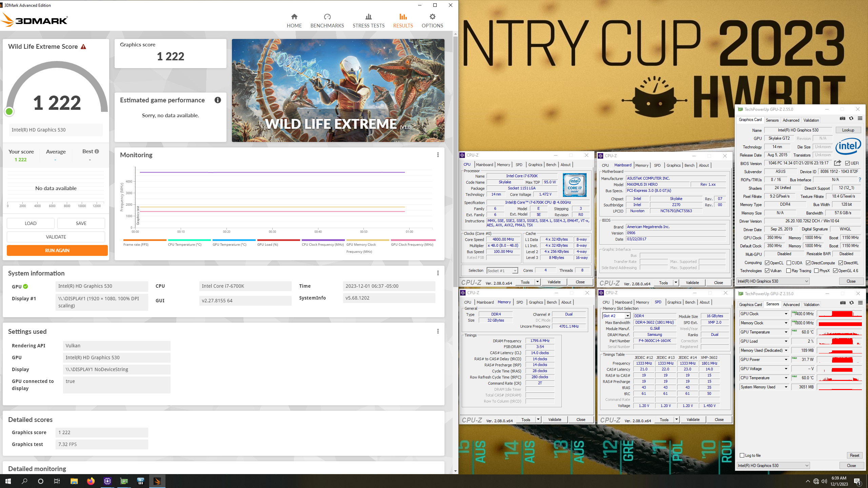Click the Wild Life Extreme banner image
Viewport: 868px width, 488px height.
tap(338, 90)
